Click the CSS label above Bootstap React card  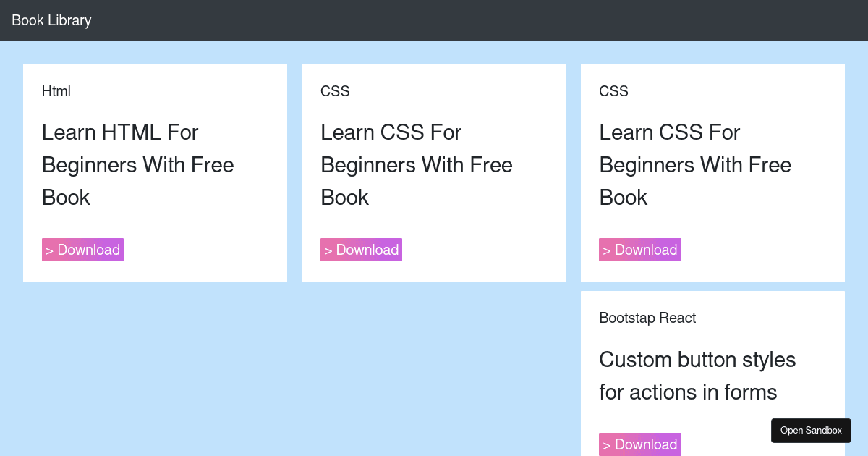pyautogui.click(x=613, y=91)
